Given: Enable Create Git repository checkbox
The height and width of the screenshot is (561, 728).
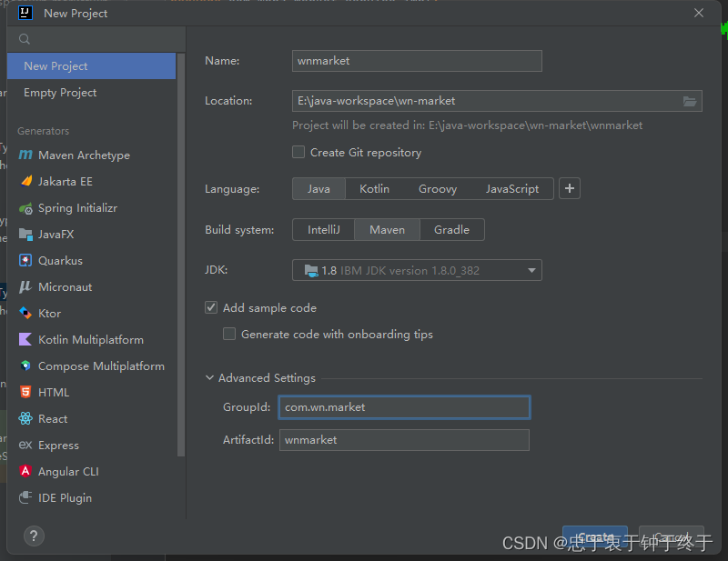Looking at the screenshot, I should tap(298, 152).
